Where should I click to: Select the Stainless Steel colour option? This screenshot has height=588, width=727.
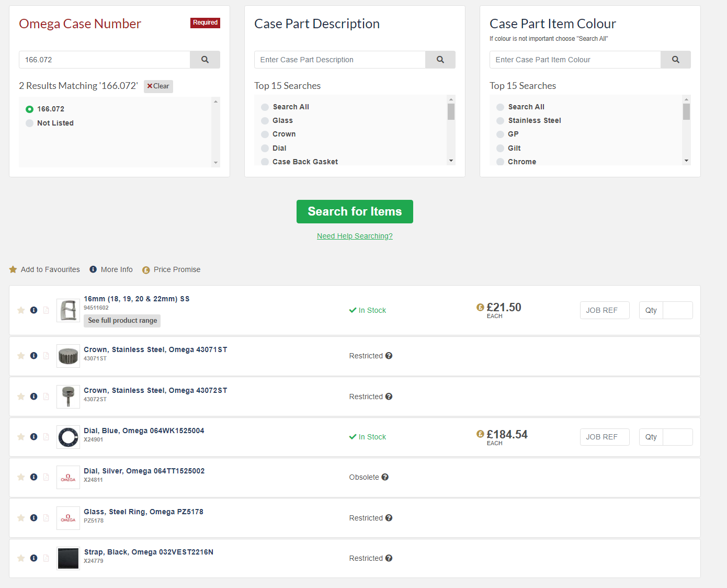tap(501, 121)
